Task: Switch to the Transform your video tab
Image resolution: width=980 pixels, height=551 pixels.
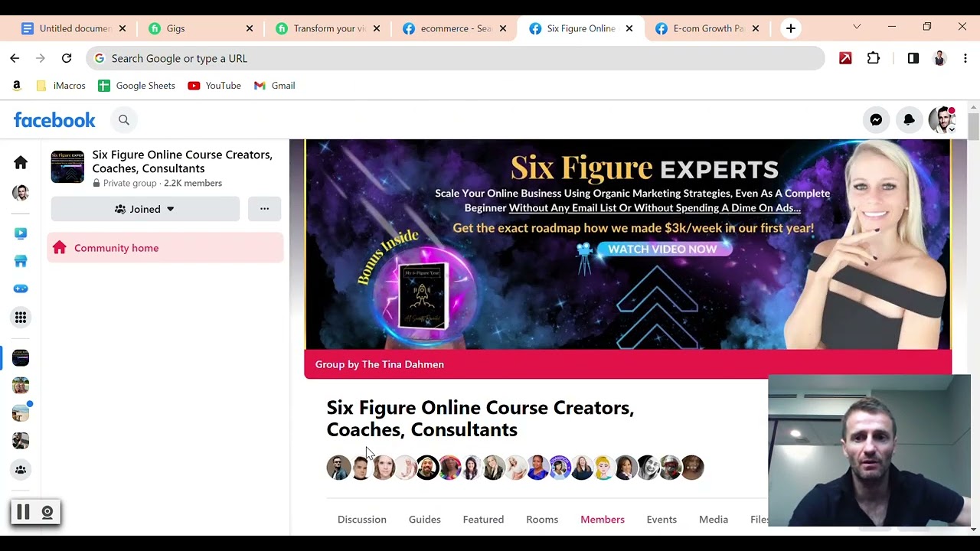Action: click(x=328, y=28)
